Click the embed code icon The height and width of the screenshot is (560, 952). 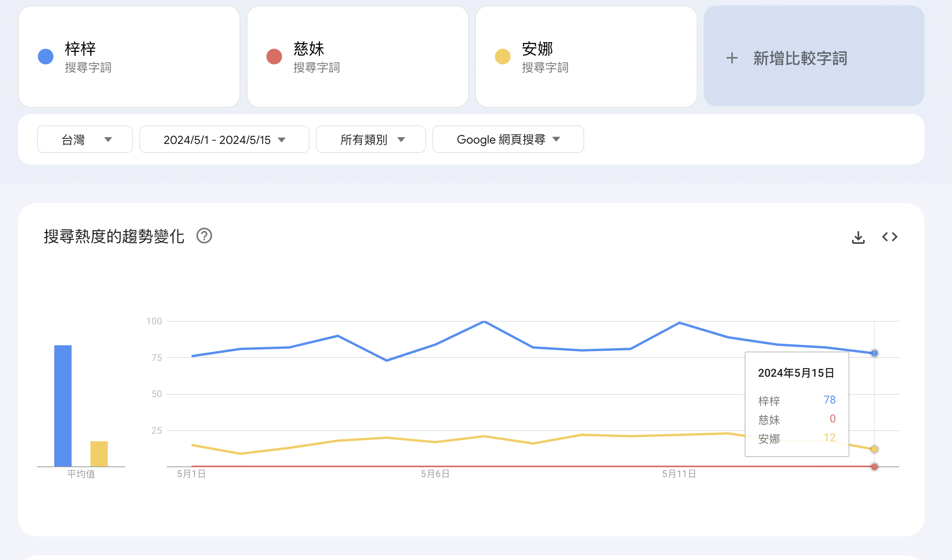[889, 237]
